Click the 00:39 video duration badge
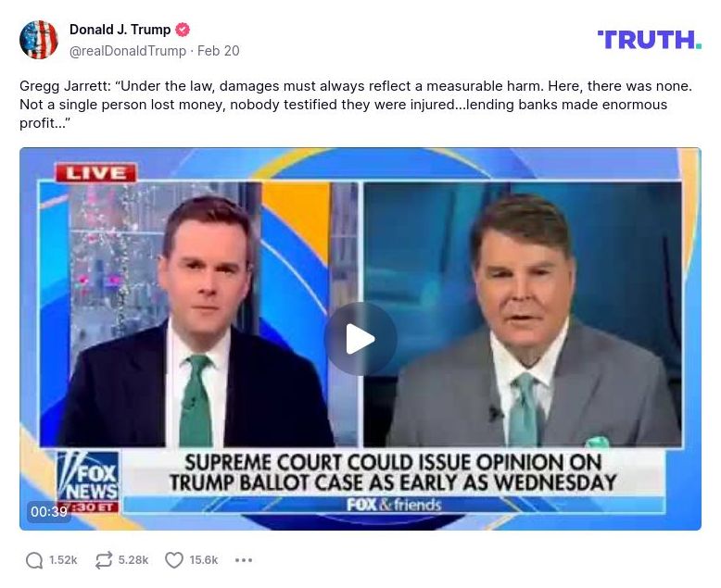This screenshot has height=588, width=721. (49, 511)
